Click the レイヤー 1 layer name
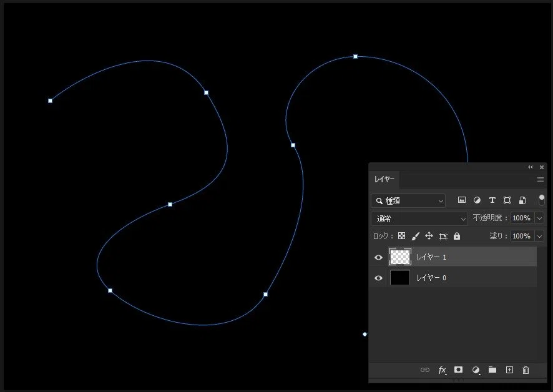 point(431,257)
